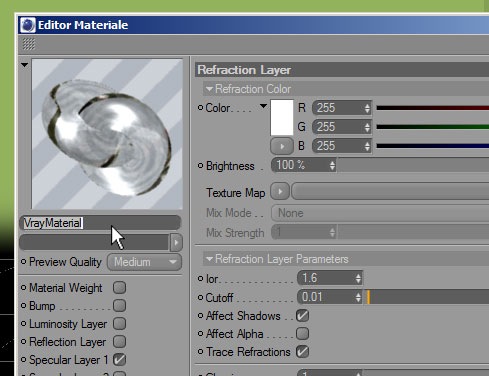
Task: Click the Cutoff slider bar
Action: click(x=426, y=297)
